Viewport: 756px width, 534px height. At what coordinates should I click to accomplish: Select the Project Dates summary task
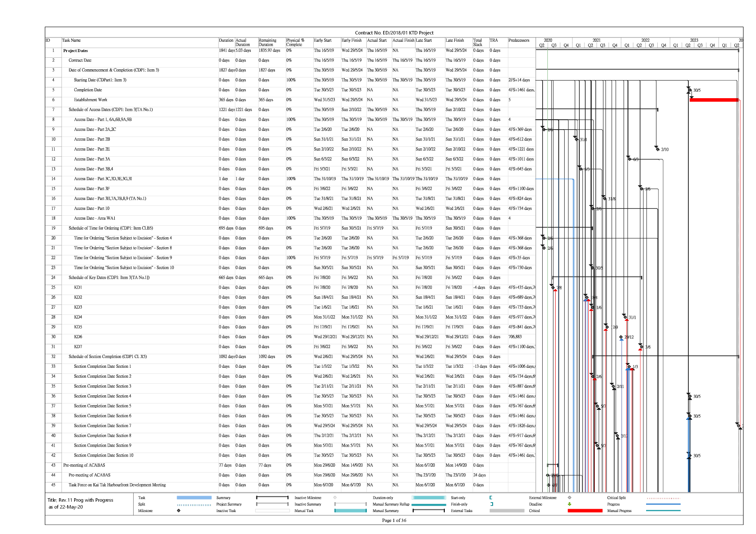click(75, 51)
